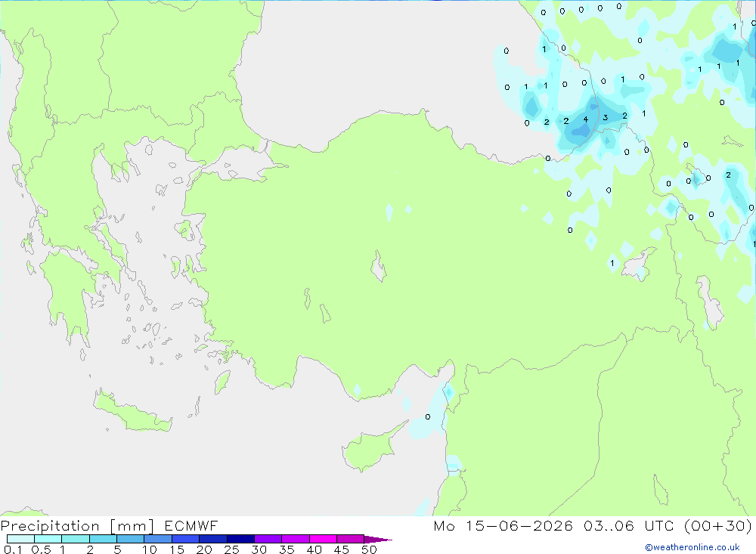This screenshot has width=756, height=554.
Task: Click the '50' legend scale label
Action: click(369, 549)
